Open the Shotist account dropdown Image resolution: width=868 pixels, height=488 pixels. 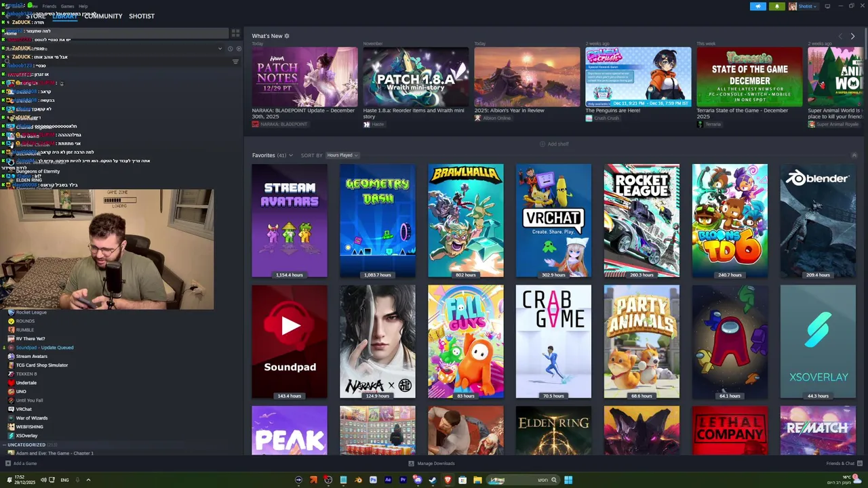pyautogui.click(x=807, y=6)
